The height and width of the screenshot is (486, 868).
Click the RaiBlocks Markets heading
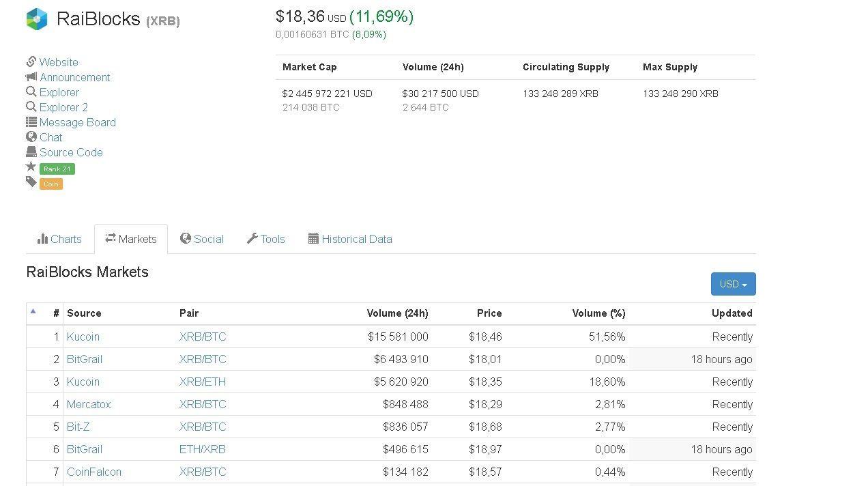[87, 272]
